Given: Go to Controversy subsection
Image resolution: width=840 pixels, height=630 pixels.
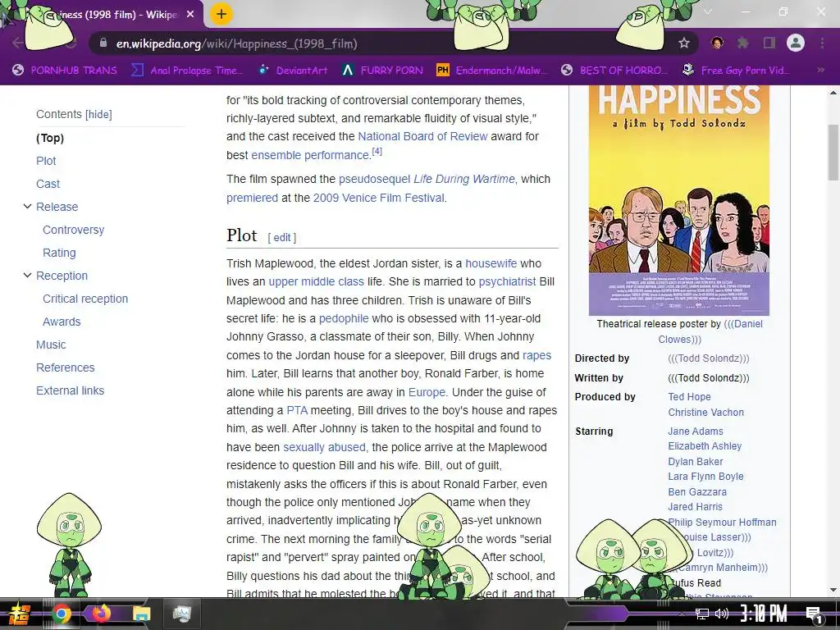Looking at the screenshot, I should click(x=73, y=230).
